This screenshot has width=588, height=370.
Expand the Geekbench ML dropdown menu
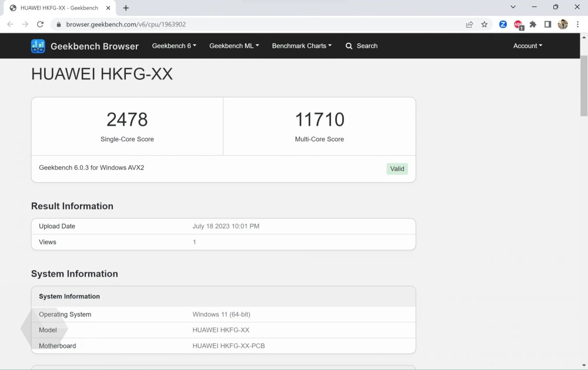[x=234, y=46]
